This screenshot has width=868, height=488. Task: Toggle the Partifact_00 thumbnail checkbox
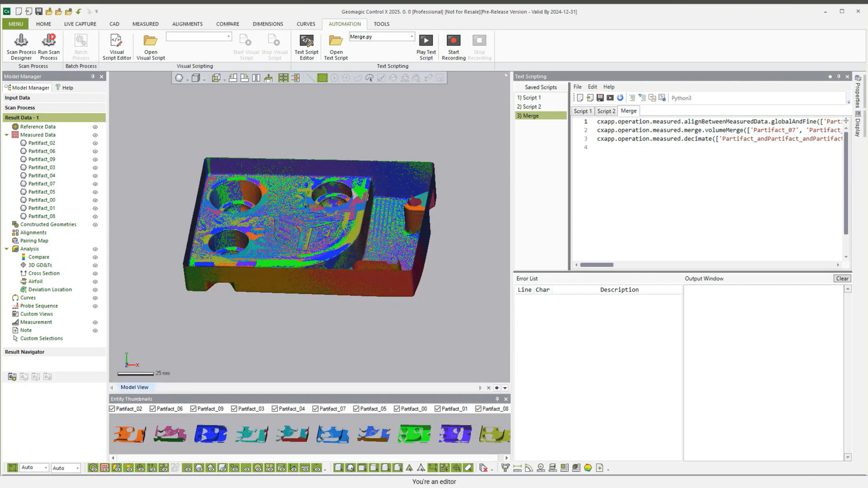[397, 409]
